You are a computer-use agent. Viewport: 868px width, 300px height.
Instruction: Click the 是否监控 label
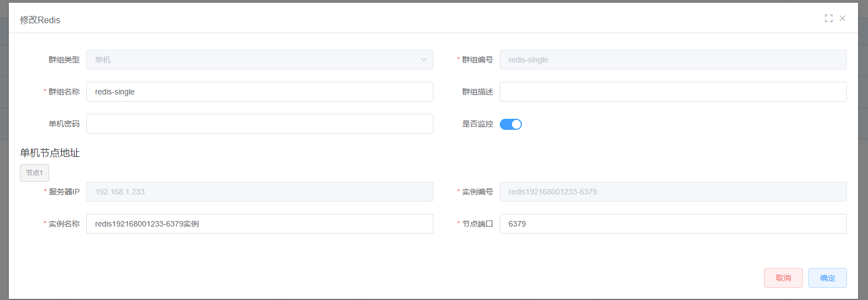[x=478, y=124]
